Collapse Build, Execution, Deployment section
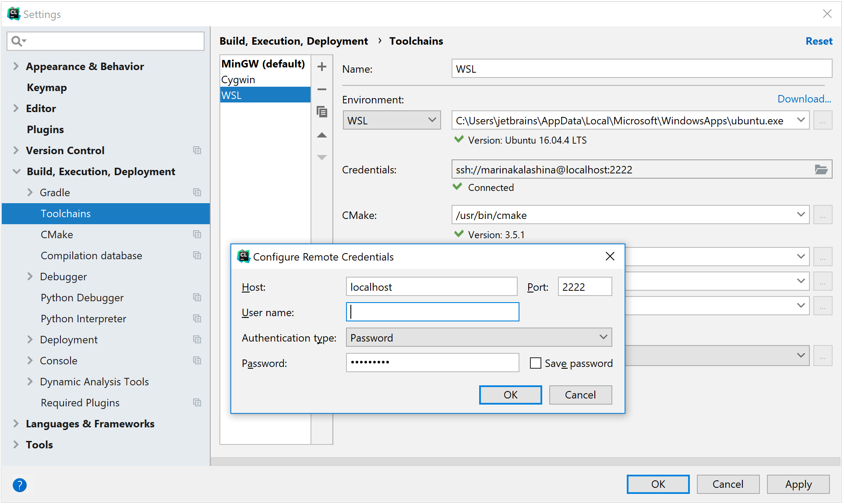 (x=16, y=171)
